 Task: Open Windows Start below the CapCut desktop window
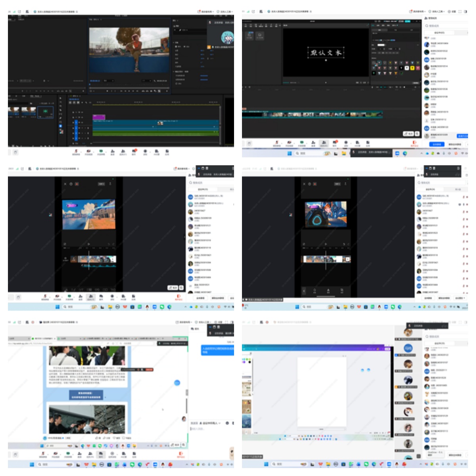click(289, 153)
